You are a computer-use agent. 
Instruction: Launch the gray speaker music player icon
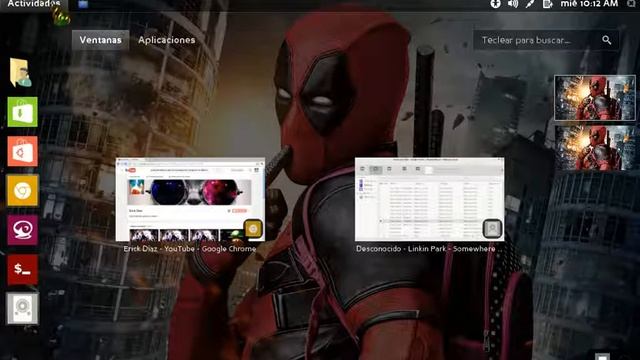tap(22, 308)
